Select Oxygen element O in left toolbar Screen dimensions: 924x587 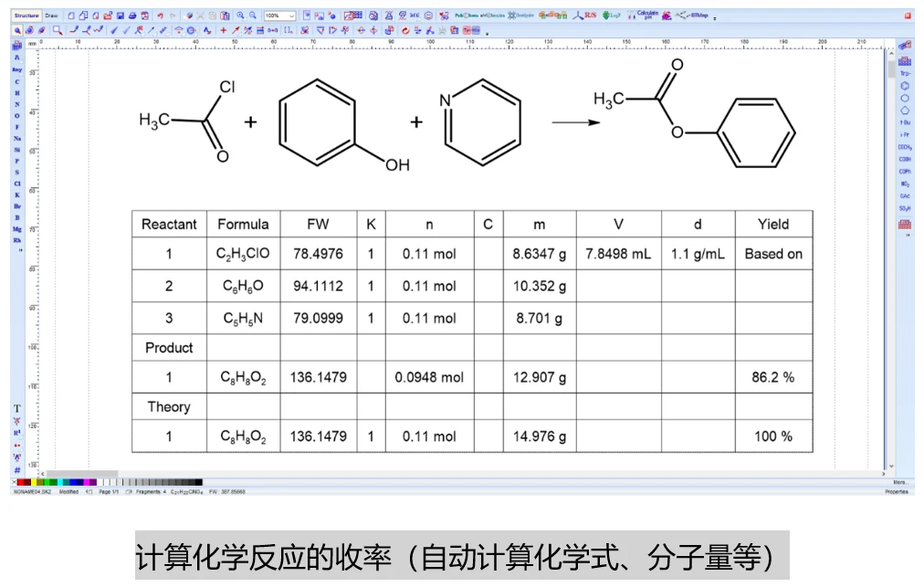(x=17, y=116)
